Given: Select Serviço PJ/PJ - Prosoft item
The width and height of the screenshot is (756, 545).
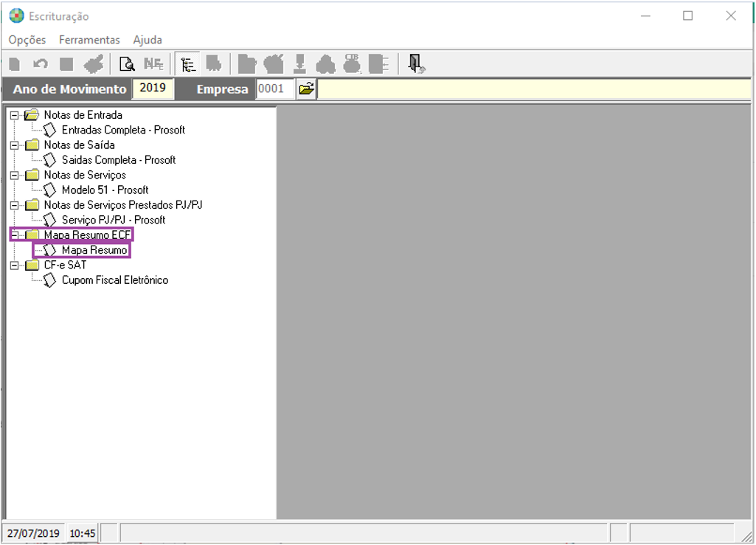Looking at the screenshot, I should [114, 220].
